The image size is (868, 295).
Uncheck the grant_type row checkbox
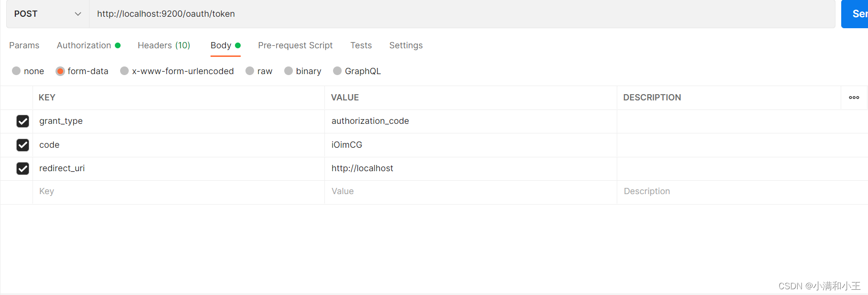coord(22,121)
